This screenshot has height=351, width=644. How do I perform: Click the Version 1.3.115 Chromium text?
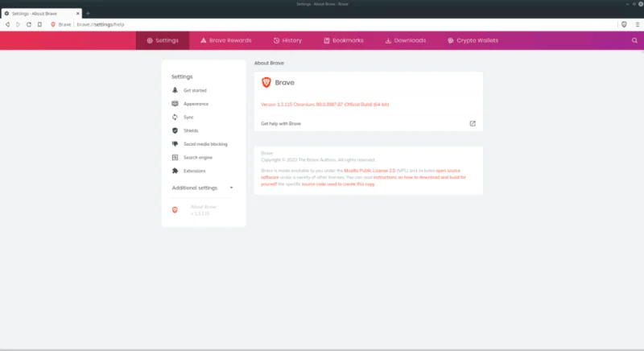coord(325,105)
